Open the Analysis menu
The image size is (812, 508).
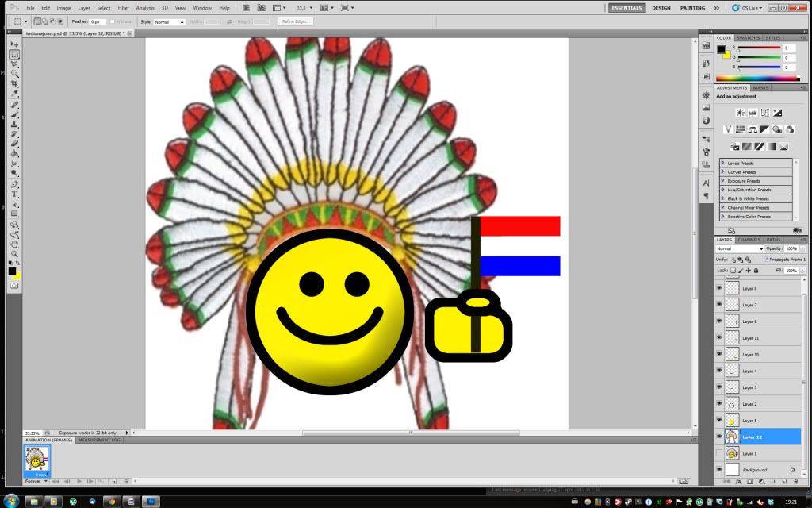pyautogui.click(x=145, y=8)
